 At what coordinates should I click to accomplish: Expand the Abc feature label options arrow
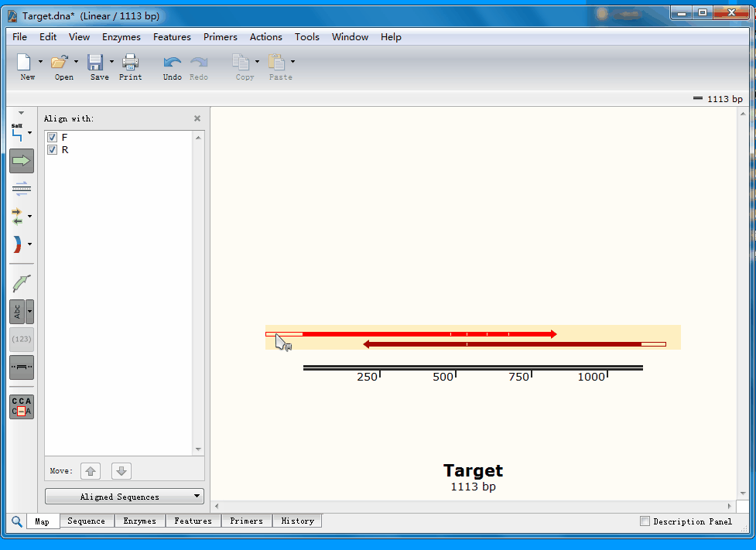pos(30,312)
